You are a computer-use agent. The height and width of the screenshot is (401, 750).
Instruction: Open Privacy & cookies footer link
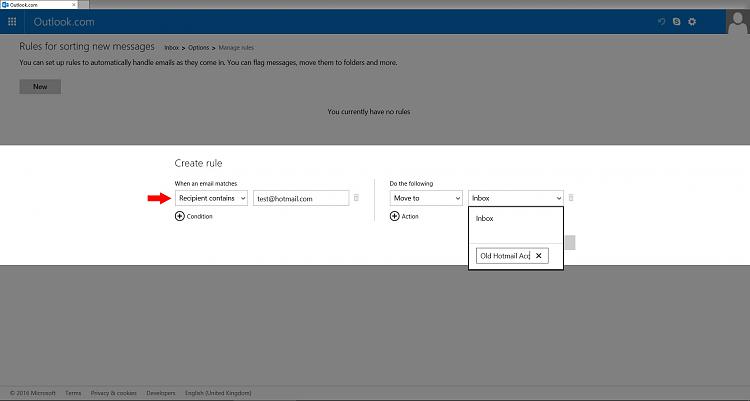[x=113, y=393]
